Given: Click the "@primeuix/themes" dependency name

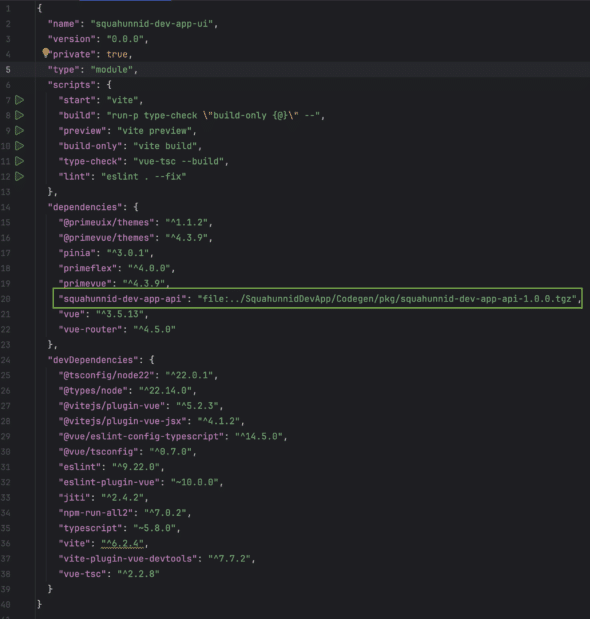Looking at the screenshot, I should coord(107,223).
